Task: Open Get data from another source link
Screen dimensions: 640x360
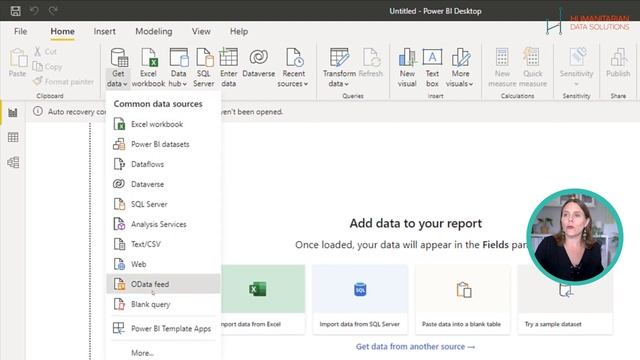Action: pos(415,347)
